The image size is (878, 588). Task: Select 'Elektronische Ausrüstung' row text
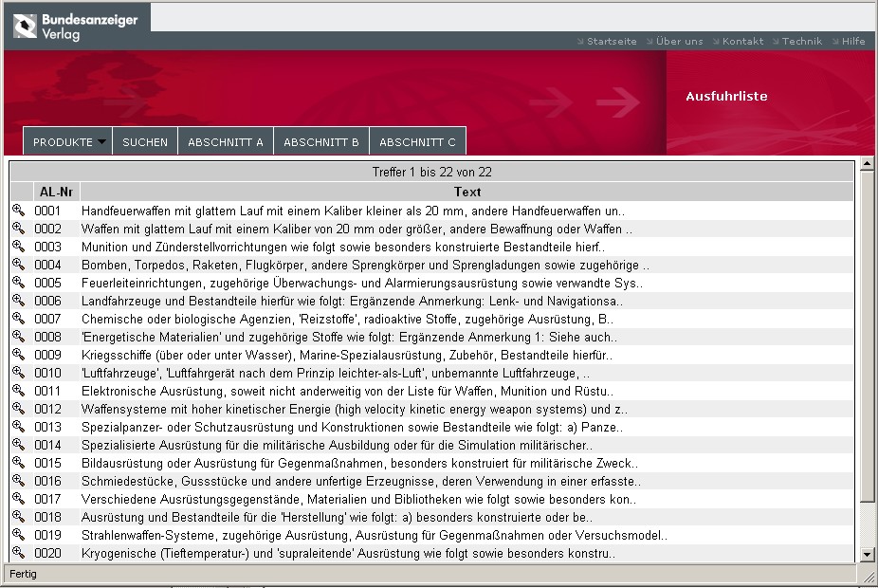pyautogui.click(x=347, y=391)
